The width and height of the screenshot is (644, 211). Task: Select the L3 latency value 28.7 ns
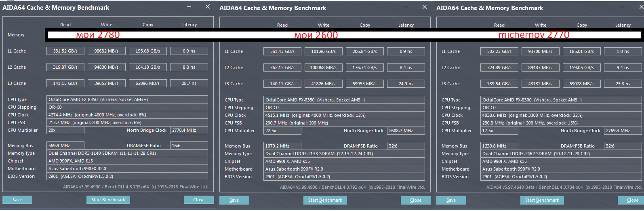point(189,83)
